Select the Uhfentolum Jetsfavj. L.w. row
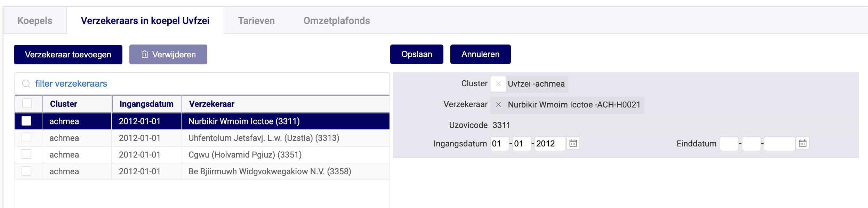Image resolution: width=868 pixels, height=208 pixels. 264,138
